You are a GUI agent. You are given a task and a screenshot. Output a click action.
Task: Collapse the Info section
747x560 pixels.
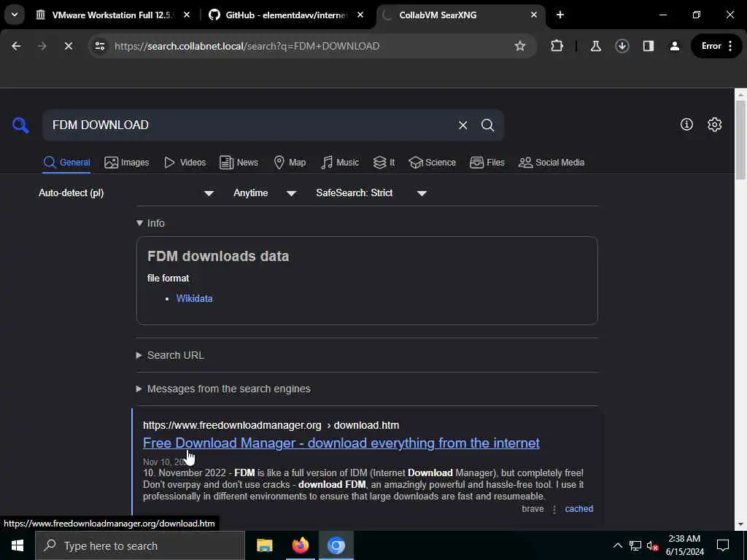point(150,223)
